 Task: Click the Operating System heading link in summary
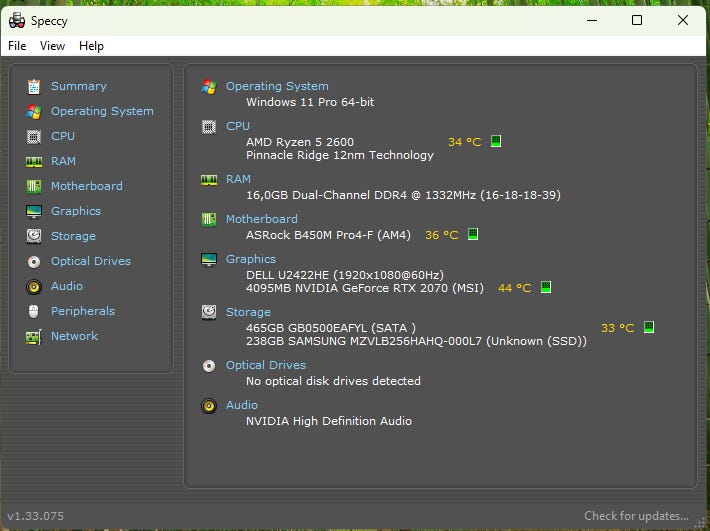coord(277,86)
